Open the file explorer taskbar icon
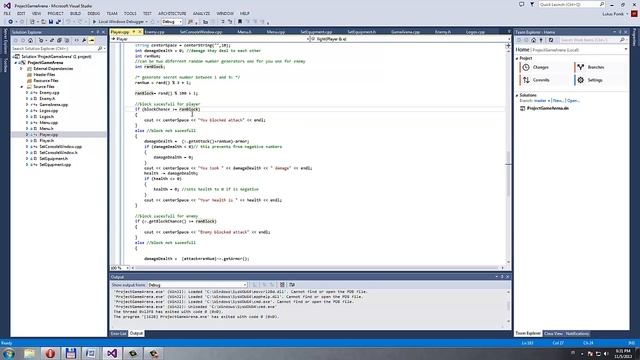The image size is (640, 360). pos(29,353)
